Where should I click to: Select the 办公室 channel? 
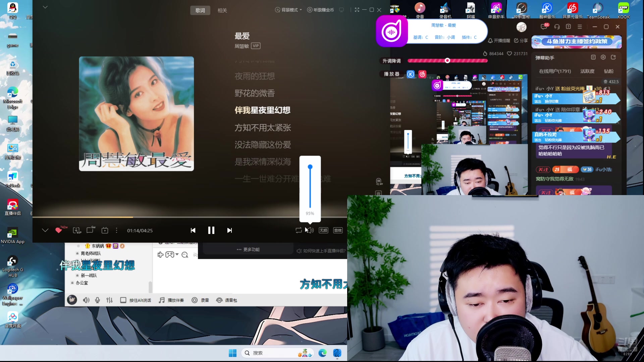pyautogui.click(x=82, y=283)
